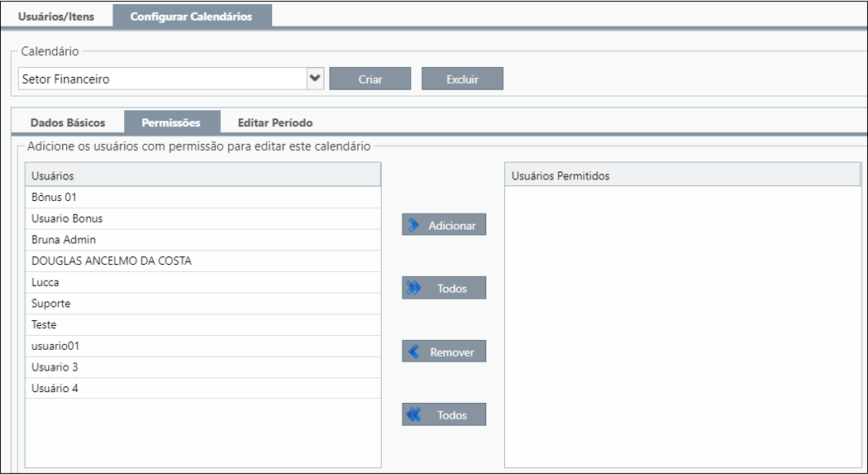Select Usuário 4 in the list
Viewport: 868px width, 474px height.
click(x=203, y=388)
